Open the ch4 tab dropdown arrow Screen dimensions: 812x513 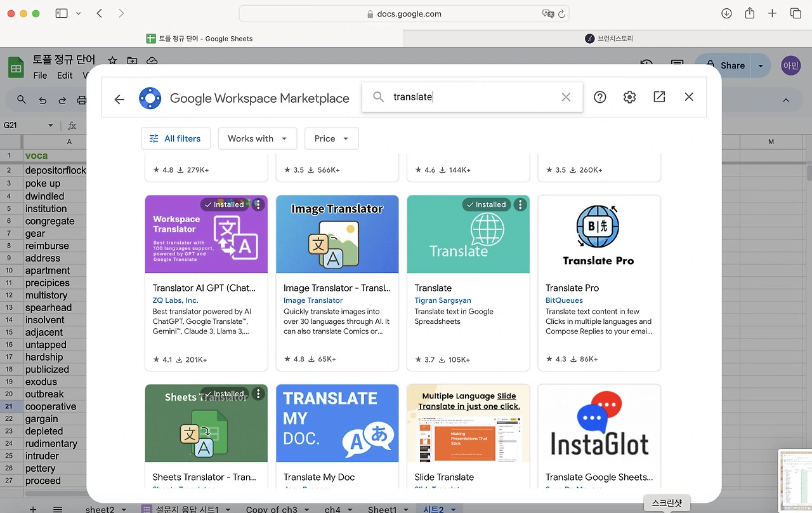pyautogui.click(x=350, y=509)
